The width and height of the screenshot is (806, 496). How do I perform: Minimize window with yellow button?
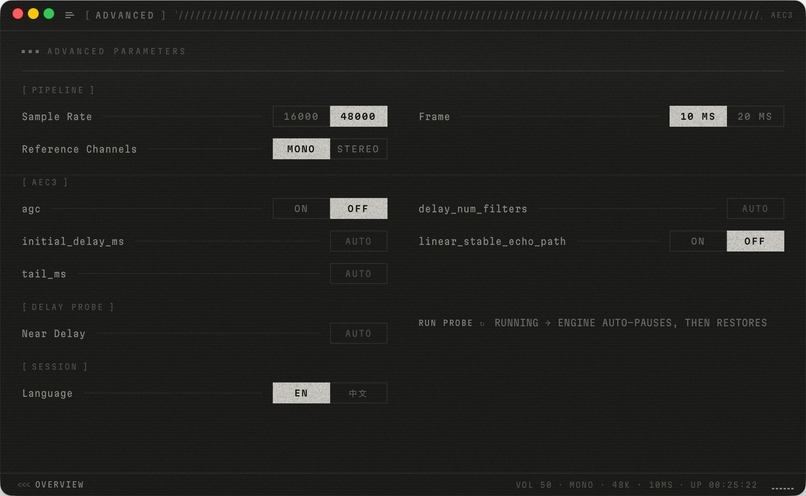pyautogui.click(x=33, y=14)
